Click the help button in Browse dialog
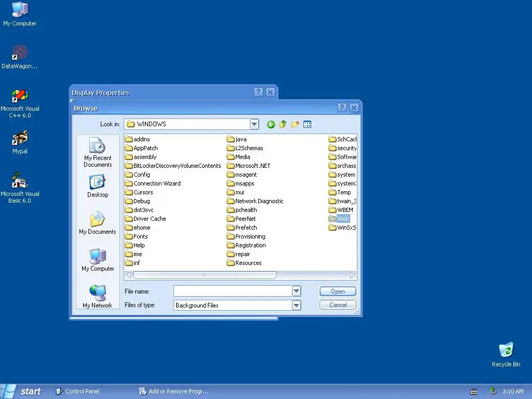This screenshot has width=532, height=399. coord(342,108)
